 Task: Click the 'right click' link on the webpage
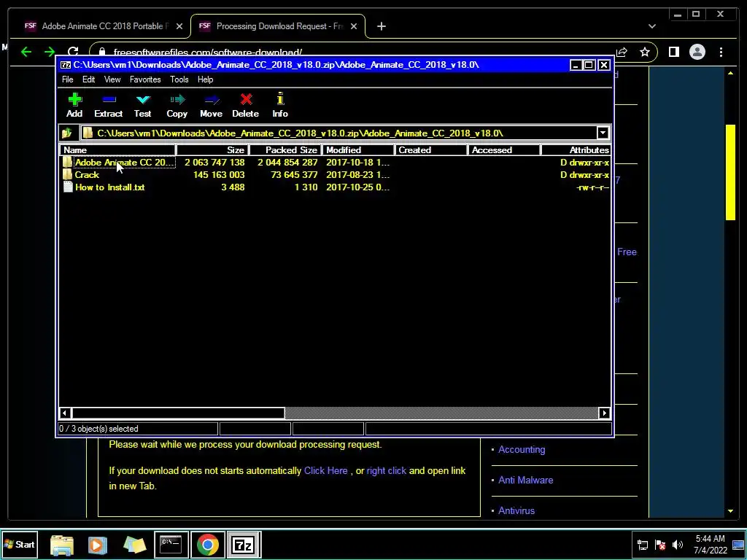point(387,470)
